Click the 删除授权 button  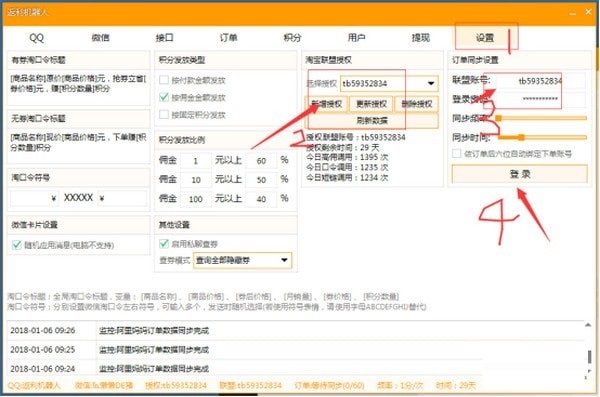click(x=417, y=104)
